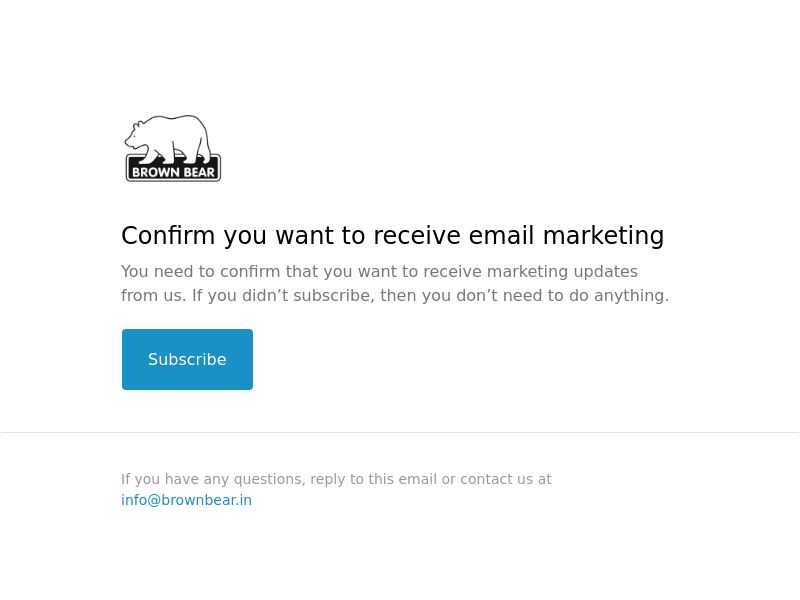The width and height of the screenshot is (800, 600).
Task: Click the word 'Confirm' in the heading
Action: tap(168, 236)
